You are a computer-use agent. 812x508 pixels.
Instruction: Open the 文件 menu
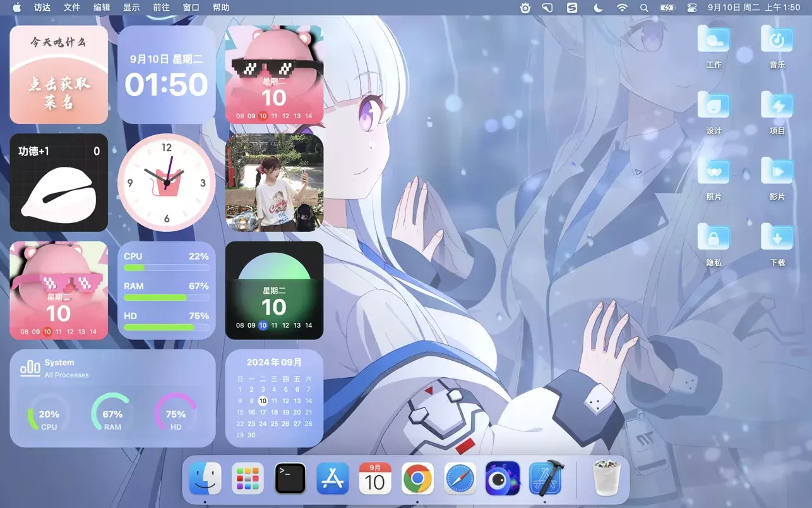click(72, 8)
